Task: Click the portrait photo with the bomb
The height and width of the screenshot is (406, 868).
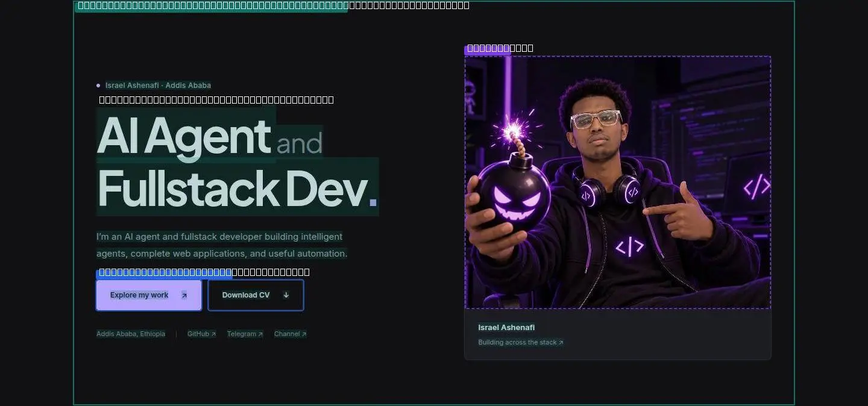Action: coord(618,183)
